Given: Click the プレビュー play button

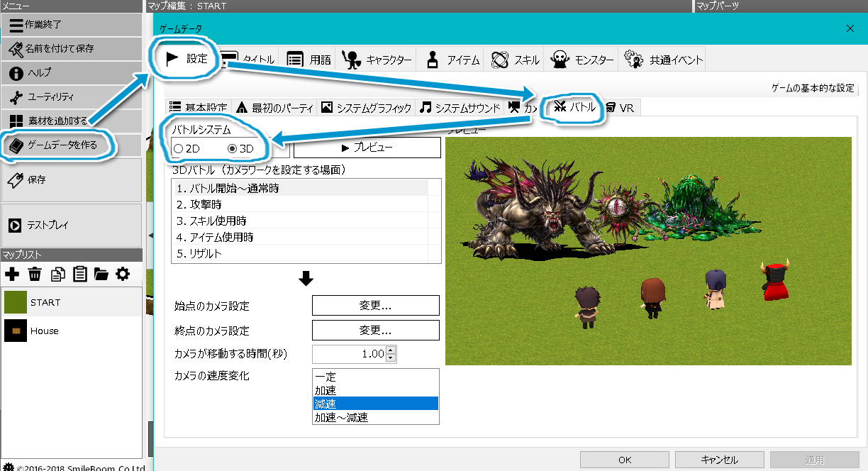Looking at the screenshot, I should tap(367, 148).
